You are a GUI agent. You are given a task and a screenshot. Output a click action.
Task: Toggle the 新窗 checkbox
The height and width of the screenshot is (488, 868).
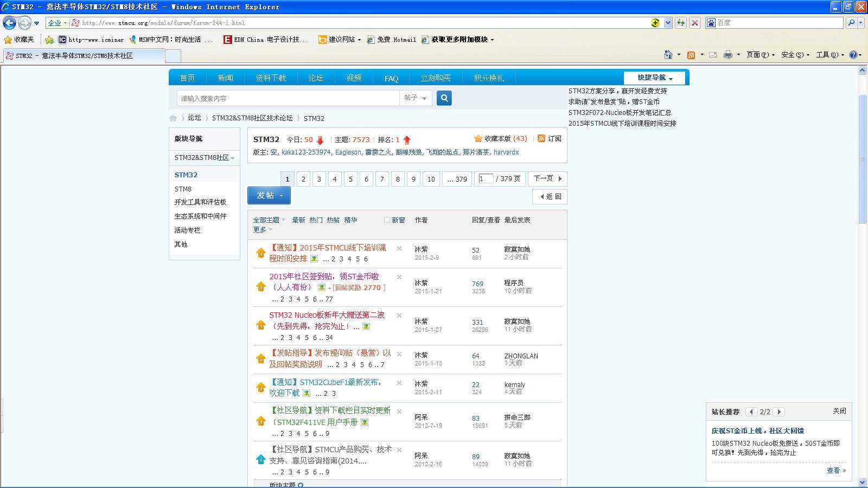(387, 220)
